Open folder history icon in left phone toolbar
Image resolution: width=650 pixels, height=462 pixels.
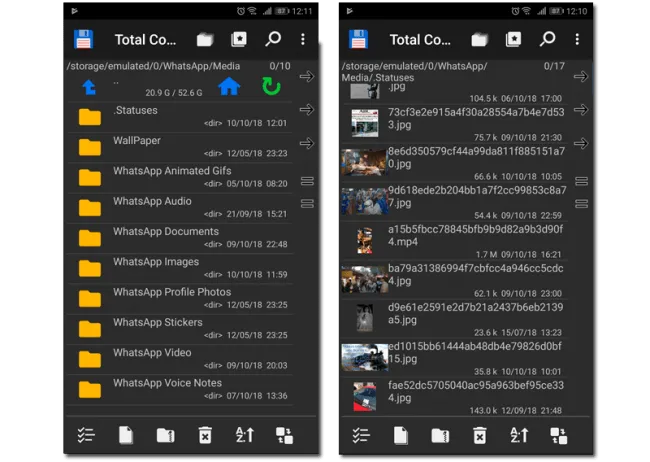point(205,40)
